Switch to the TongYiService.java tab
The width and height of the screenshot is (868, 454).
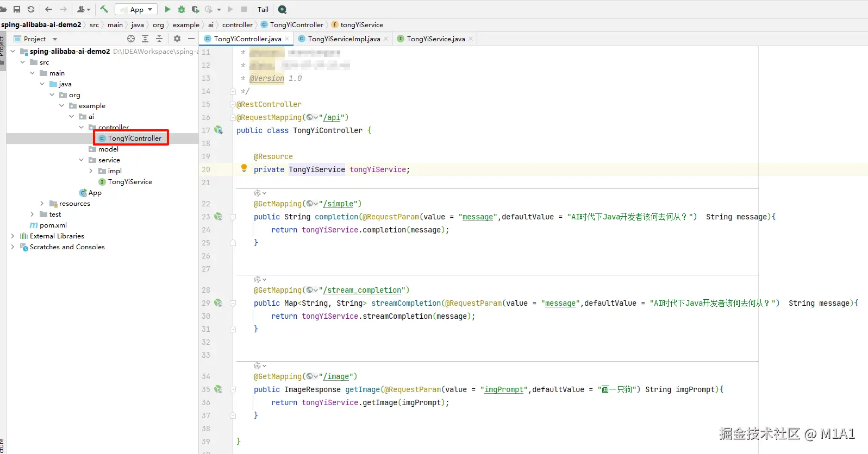435,39
